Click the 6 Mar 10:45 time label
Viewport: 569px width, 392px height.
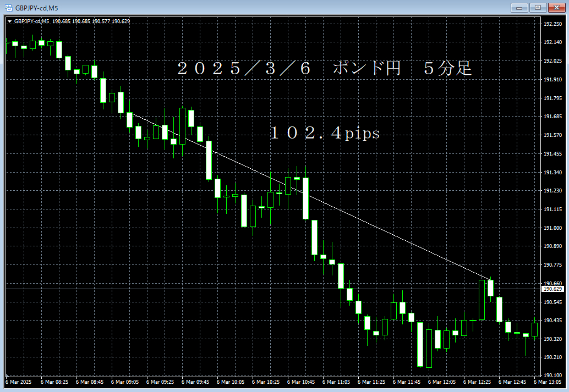click(301, 382)
